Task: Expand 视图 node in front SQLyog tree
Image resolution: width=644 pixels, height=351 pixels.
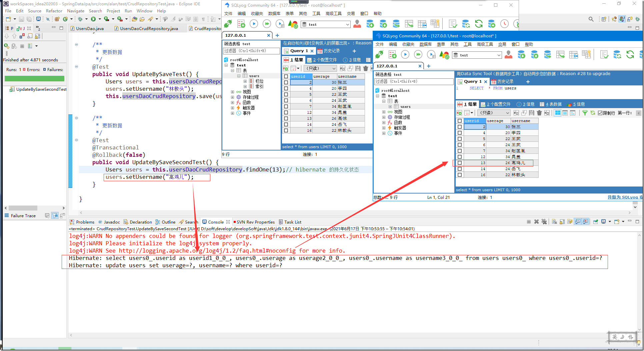Action: point(384,112)
